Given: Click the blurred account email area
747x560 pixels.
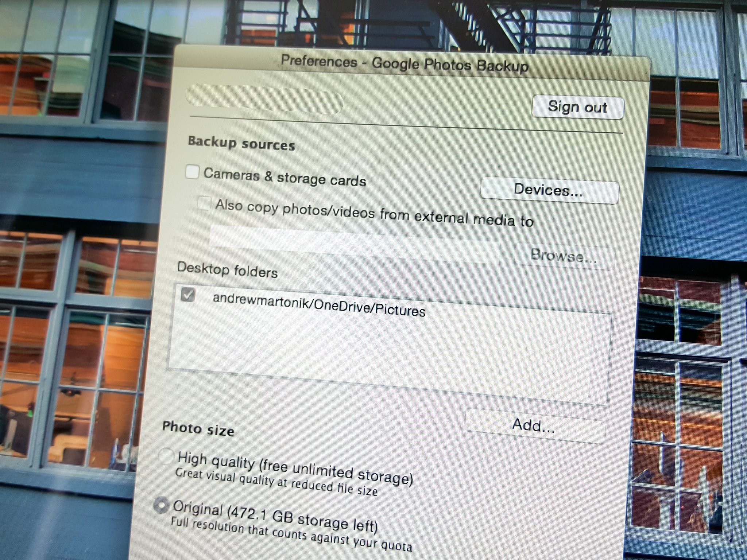Looking at the screenshot, I should point(264,98).
